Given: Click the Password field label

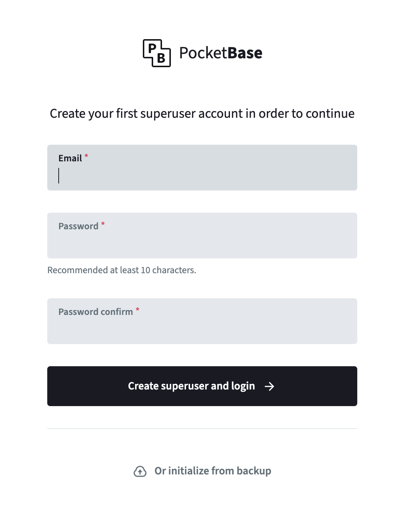Looking at the screenshot, I should tap(78, 226).
